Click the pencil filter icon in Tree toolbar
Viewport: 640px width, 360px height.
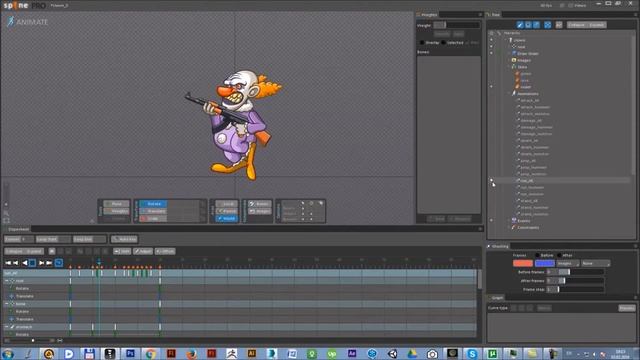pos(520,25)
